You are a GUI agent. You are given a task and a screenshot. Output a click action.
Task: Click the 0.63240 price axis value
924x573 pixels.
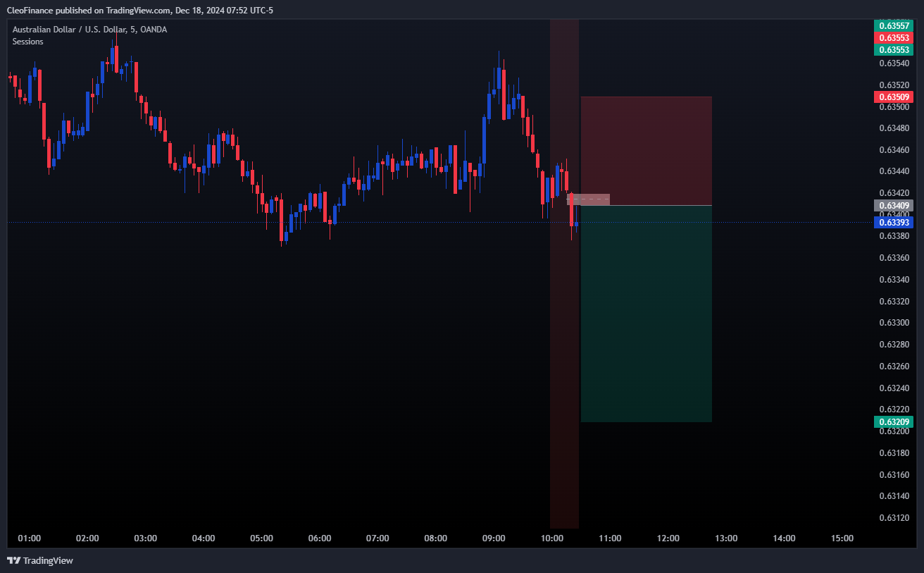pyautogui.click(x=894, y=388)
